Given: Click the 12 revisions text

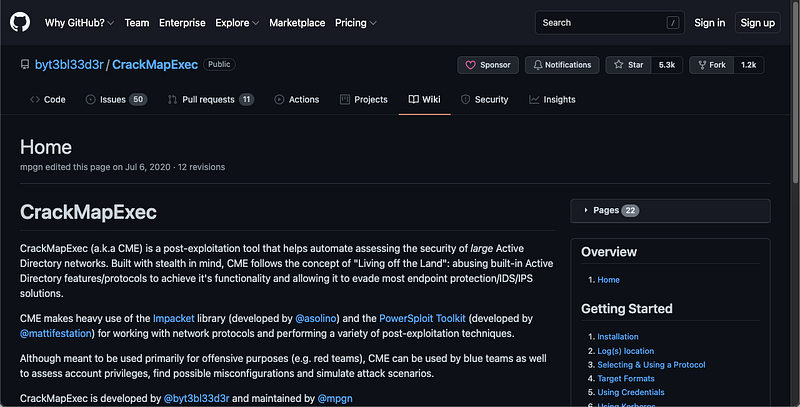Looking at the screenshot, I should (201, 167).
